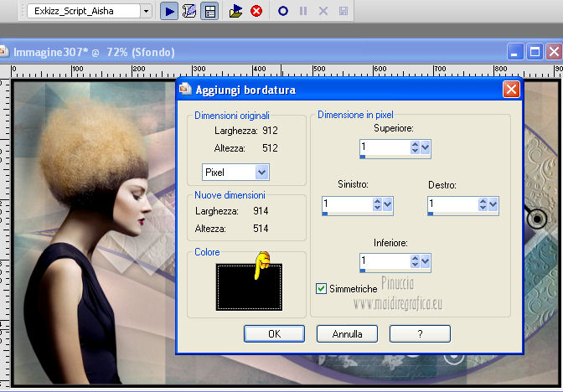The height and width of the screenshot is (392, 563).
Task: Close the Aggiungi bordatura dialog
Action: coord(511,90)
